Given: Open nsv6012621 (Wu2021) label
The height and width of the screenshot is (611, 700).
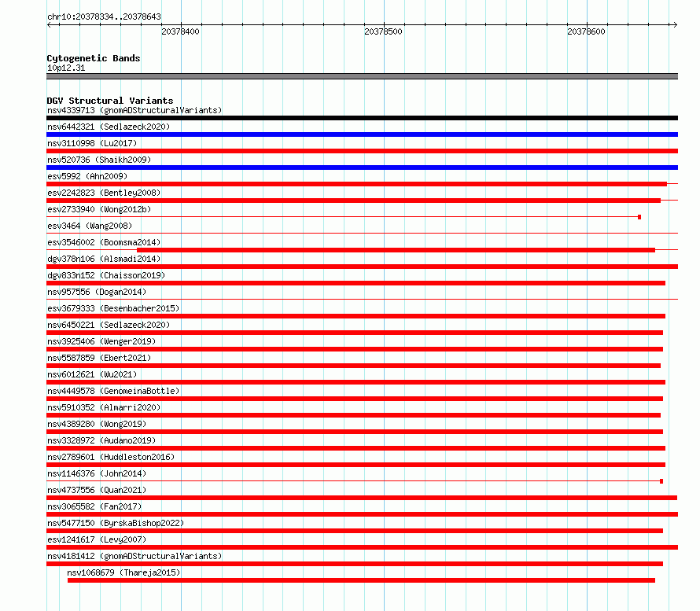Looking at the screenshot, I should (92, 374).
